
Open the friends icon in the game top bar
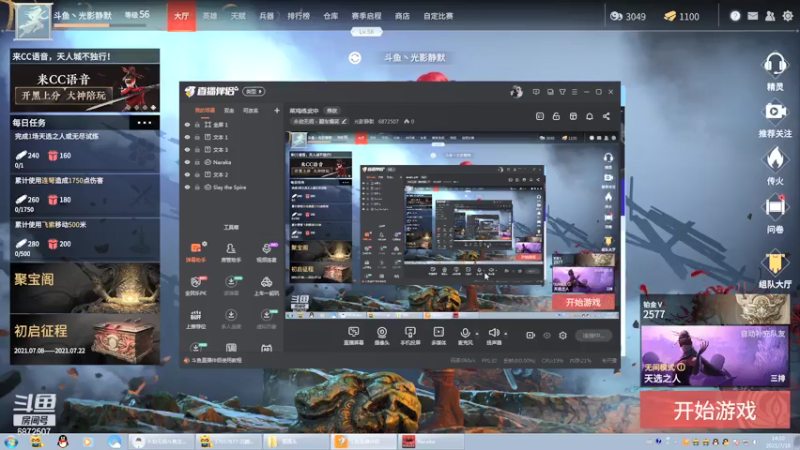click(770, 16)
